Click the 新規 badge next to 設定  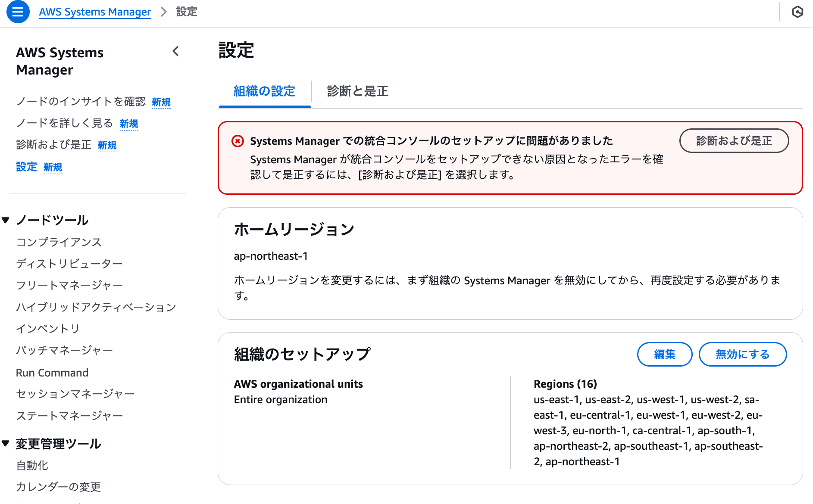click(53, 167)
